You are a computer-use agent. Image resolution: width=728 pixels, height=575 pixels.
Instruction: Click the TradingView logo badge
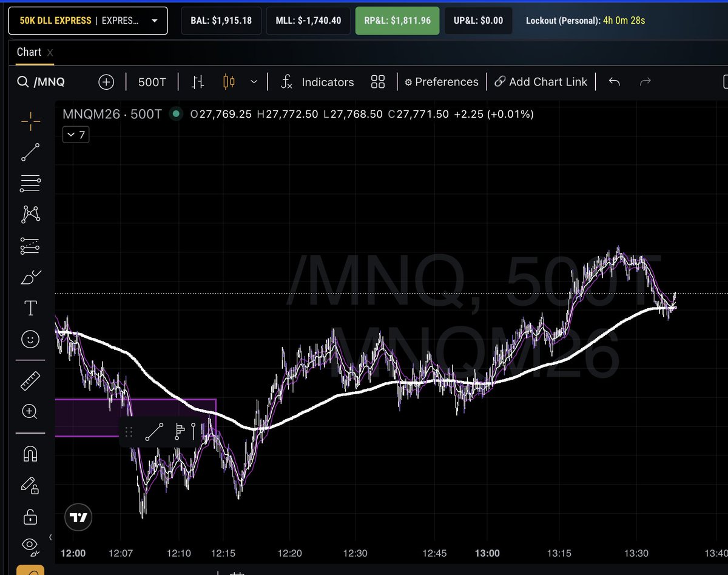tap(78, 518)
